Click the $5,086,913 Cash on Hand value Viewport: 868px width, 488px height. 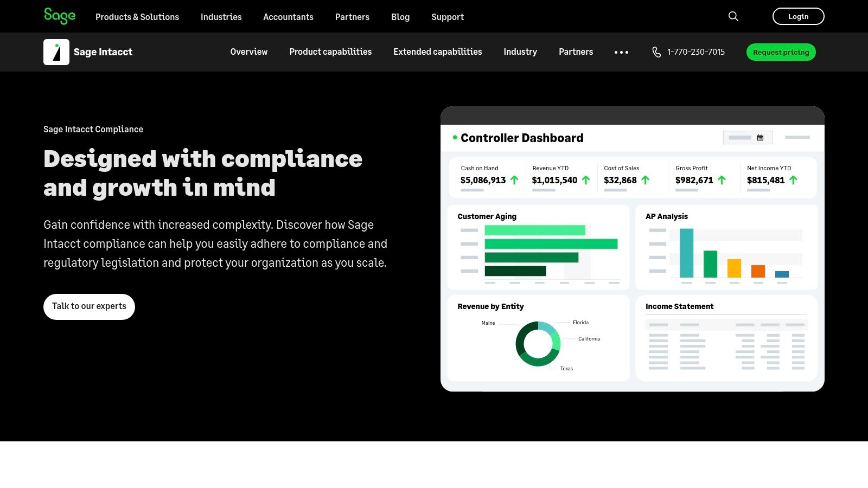tap(483, 180)
